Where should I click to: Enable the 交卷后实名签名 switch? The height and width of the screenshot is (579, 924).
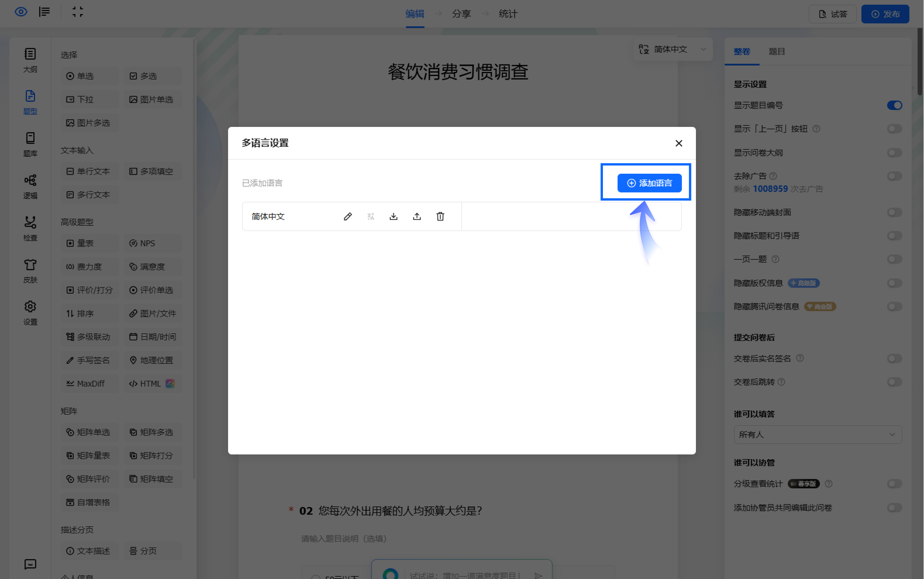(x=894, y=359)
